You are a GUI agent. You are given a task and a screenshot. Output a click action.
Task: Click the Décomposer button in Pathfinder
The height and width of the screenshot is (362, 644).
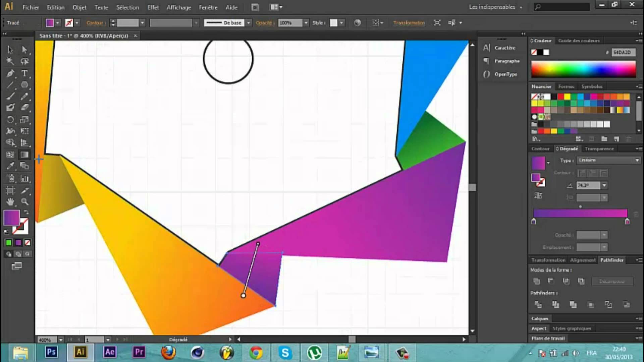611,281
